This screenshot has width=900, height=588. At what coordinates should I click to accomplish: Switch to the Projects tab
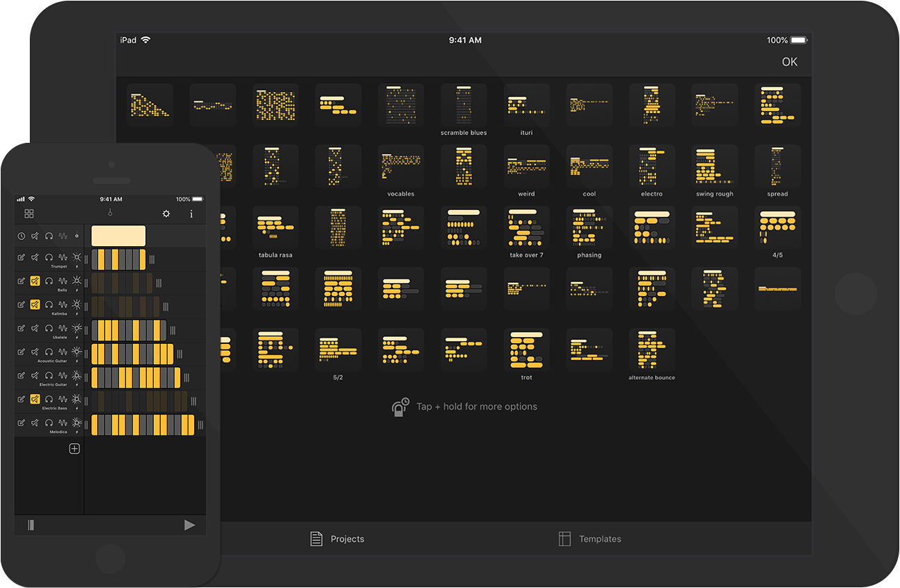(337, 539)
